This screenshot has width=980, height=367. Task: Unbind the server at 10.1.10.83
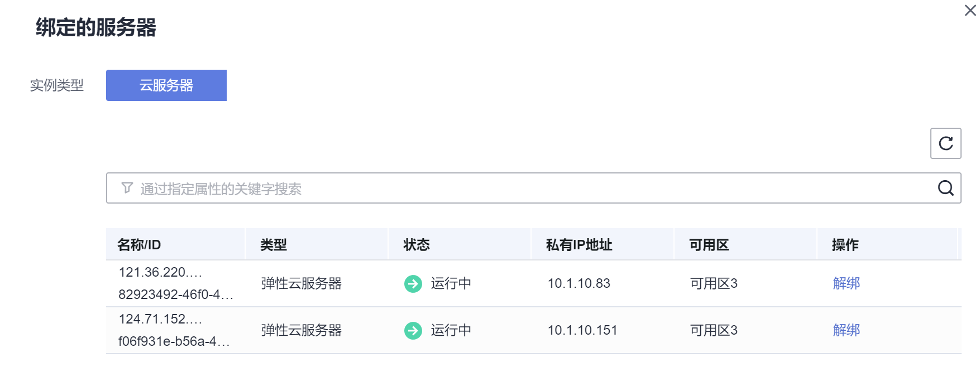[x=846, y=283]
